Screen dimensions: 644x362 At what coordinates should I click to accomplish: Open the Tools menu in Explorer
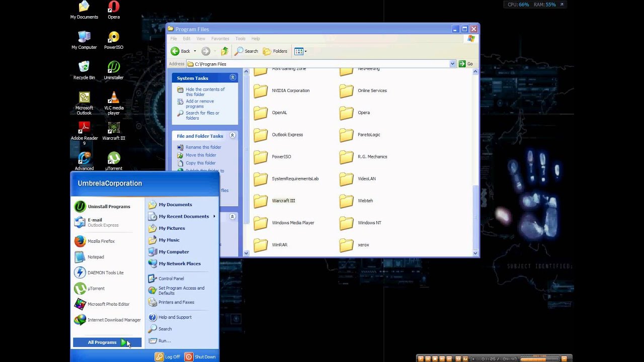click(x=240, y=39)
